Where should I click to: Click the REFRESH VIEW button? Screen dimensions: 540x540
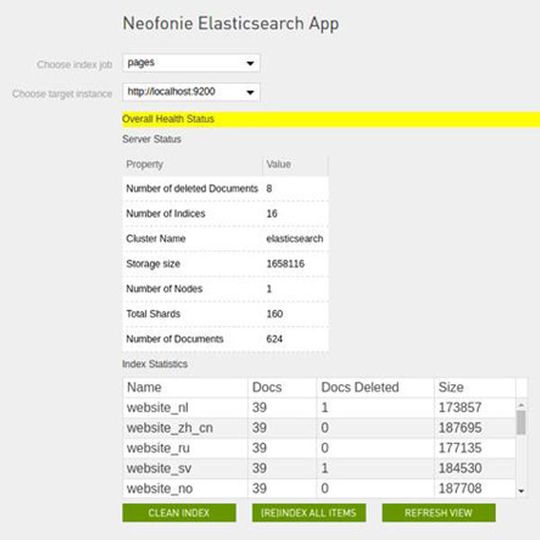pos(439,513)
